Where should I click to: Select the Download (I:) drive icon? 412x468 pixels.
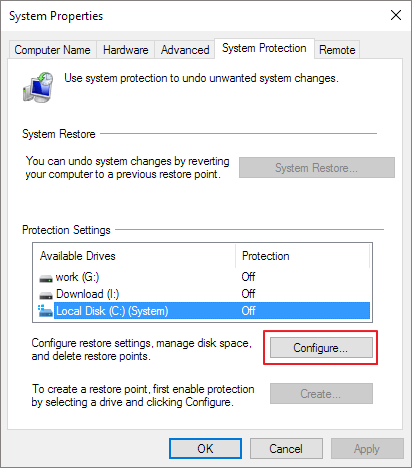46,295
